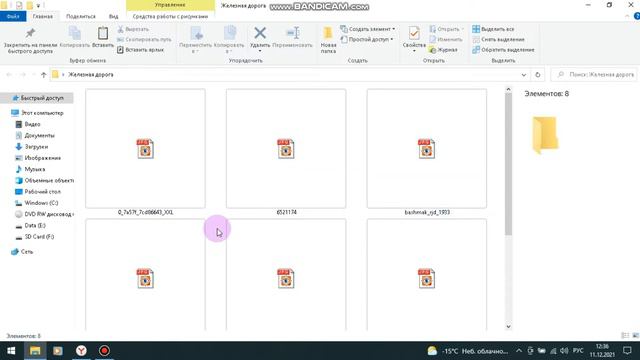
Task: Open the New item dropdown
Action: tap(367, 29)
